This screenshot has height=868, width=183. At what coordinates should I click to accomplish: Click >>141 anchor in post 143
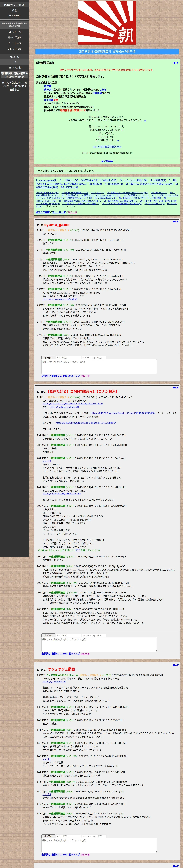tap(46, 759)
